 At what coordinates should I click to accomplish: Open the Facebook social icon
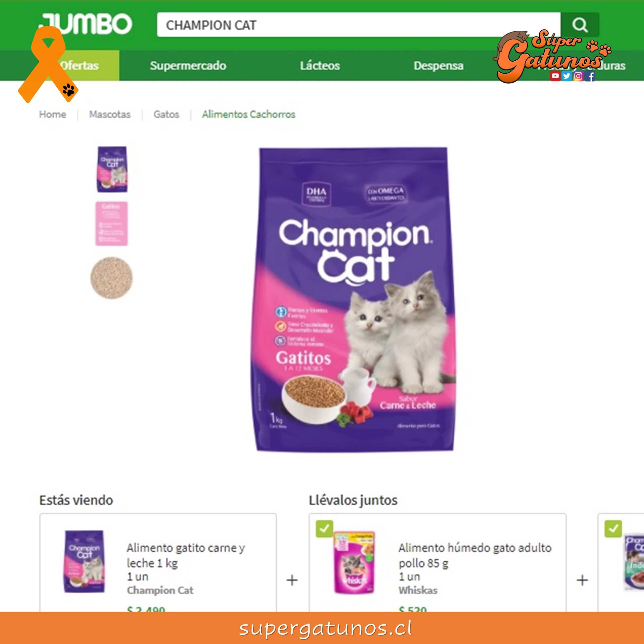click(x=590, y=76)
